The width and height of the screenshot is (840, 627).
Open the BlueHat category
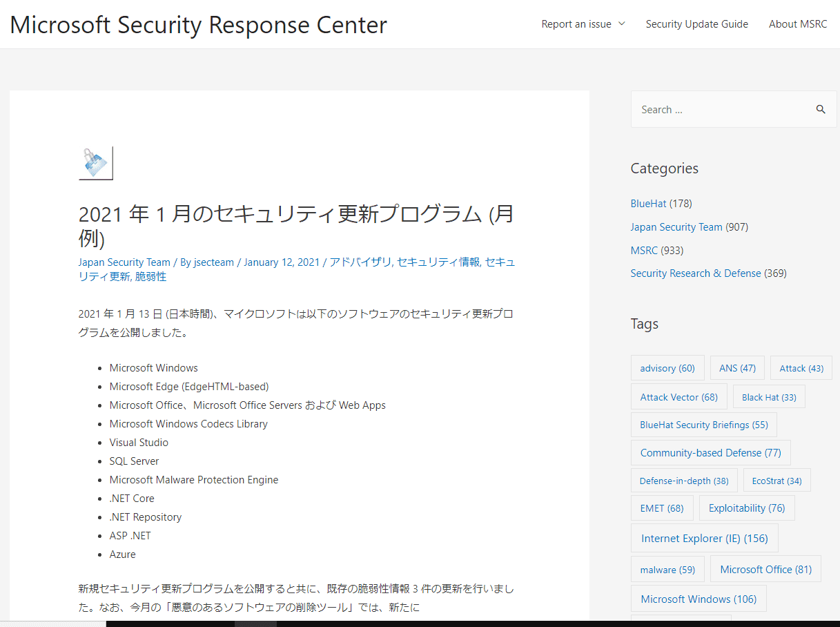tap(648, 204)
